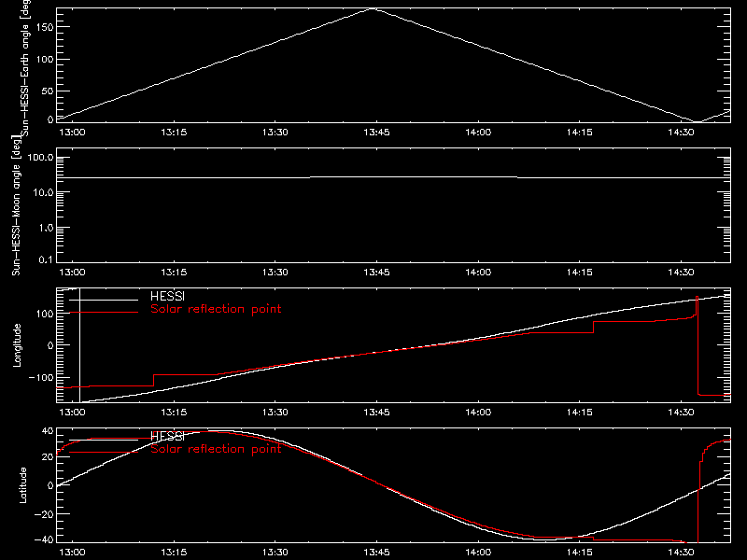
Task: Click 14:30 label under the Latitude plot
Action: (682, 553)
